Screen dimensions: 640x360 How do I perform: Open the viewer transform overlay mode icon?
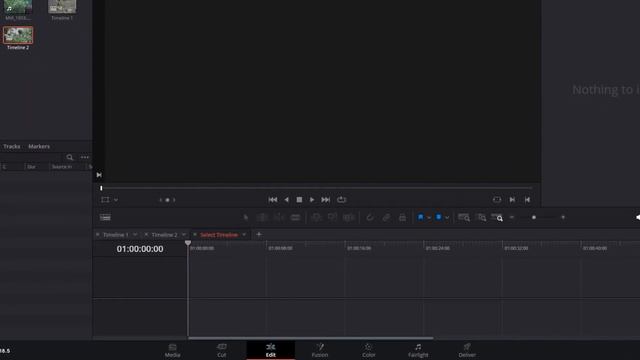pos(105,200)
